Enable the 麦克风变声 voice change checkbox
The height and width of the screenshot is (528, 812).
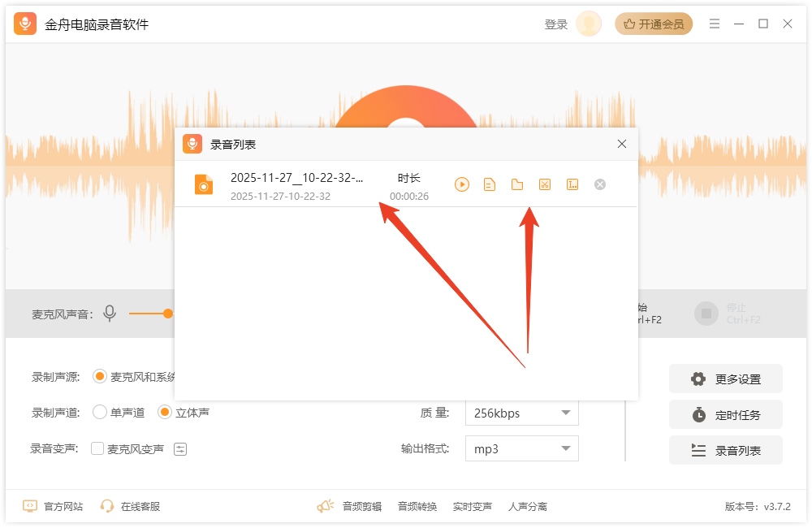tap(97, 448)
